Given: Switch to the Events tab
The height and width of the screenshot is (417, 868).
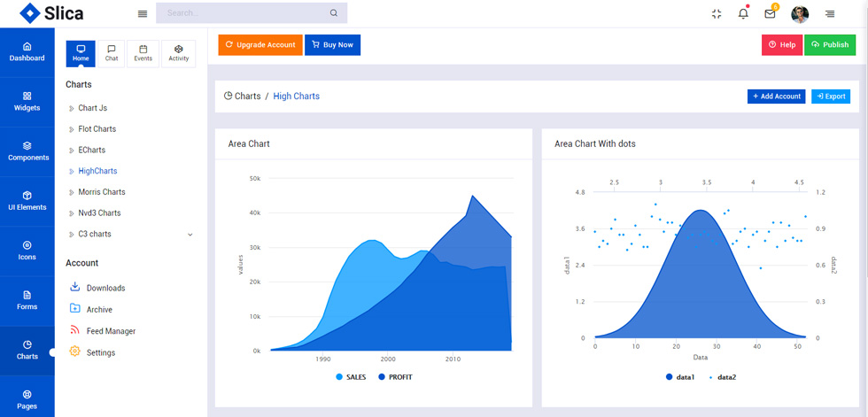Looking at the screenshot, I should click(x=143, y=54).
